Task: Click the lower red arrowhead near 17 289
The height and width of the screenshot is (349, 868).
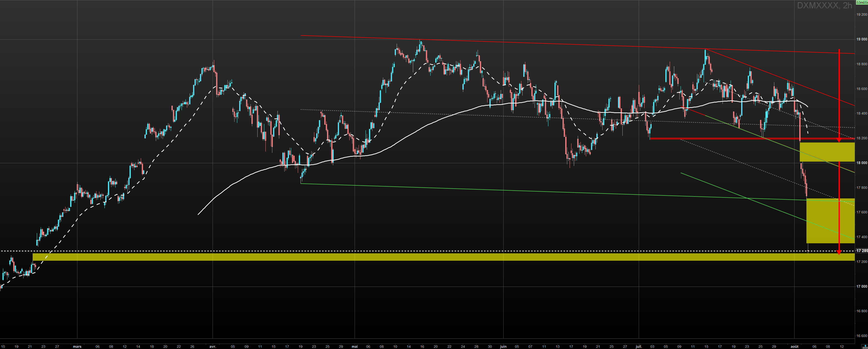Action: tap(839, 252)
